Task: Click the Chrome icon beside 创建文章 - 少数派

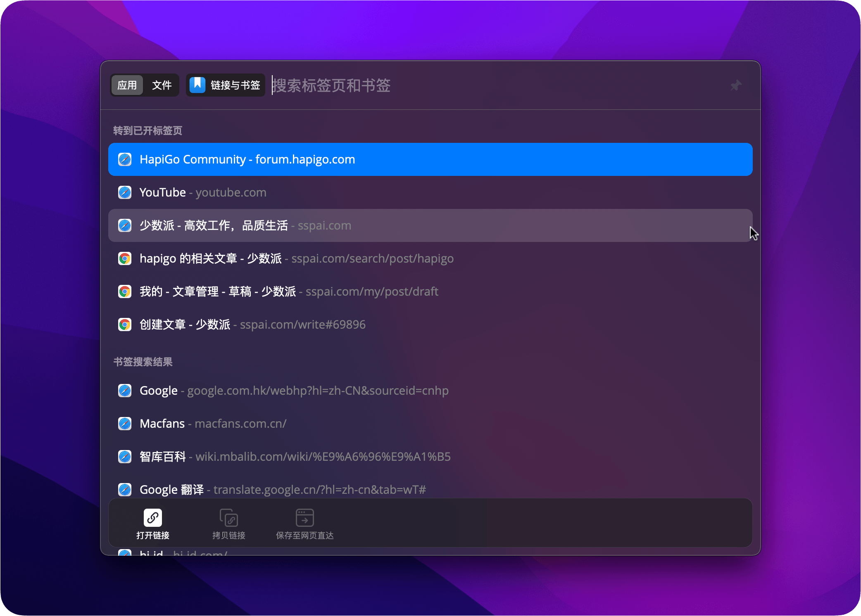Action: click(x=124, y=325)
